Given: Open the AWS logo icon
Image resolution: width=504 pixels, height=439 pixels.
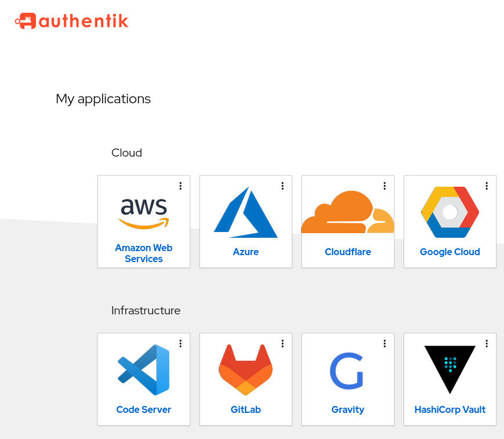Looking at the screenshot, I should [x=144, y=213].
